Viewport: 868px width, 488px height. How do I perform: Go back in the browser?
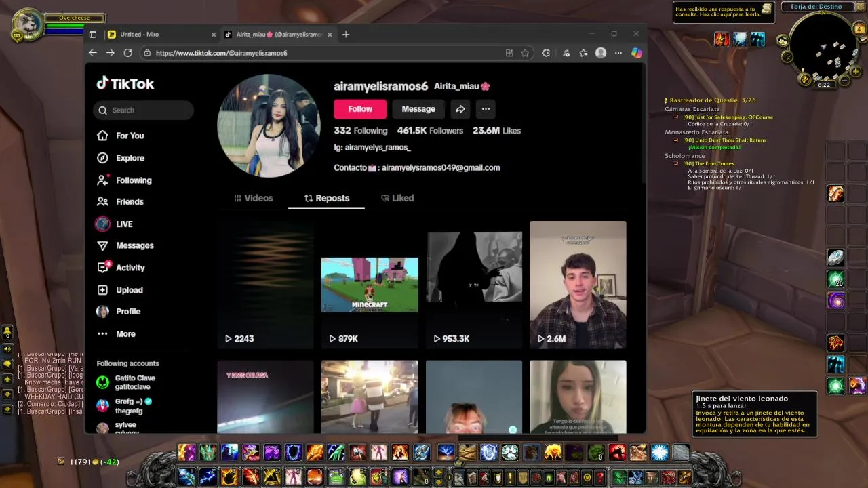(93, 53)
